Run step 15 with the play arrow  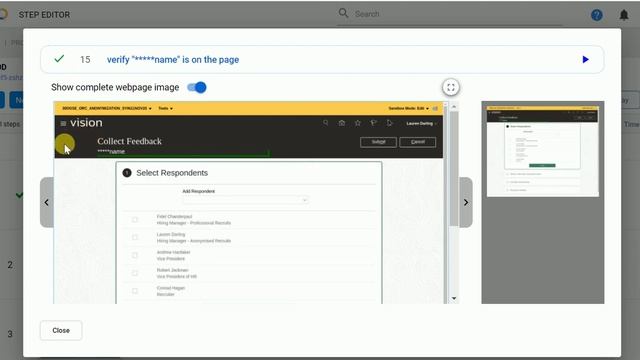coord(585,60)
